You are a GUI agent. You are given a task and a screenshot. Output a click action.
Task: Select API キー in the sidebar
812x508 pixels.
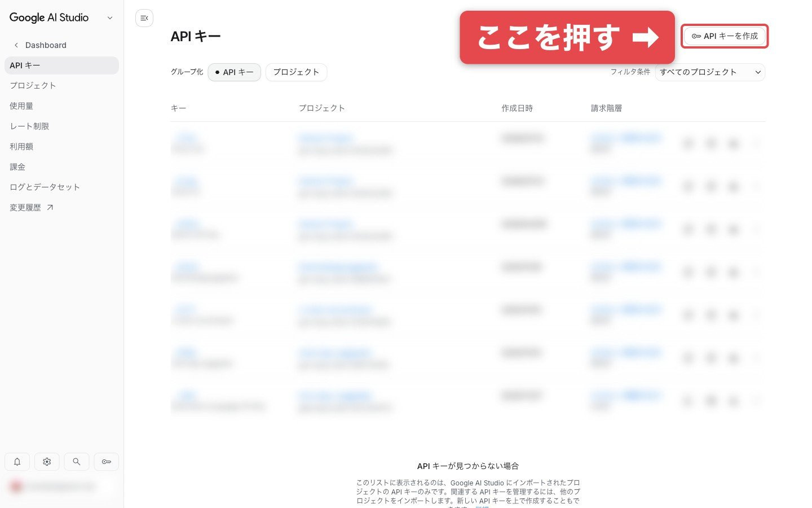(x=61, y=65)
